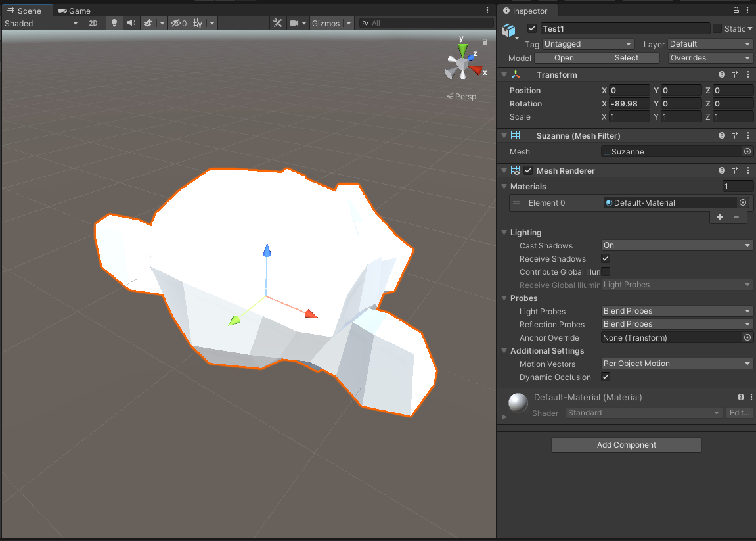Open Mesh Renderer preset settings icon
Viewport: 756px width, 541px height.
(x=735, y=171)
